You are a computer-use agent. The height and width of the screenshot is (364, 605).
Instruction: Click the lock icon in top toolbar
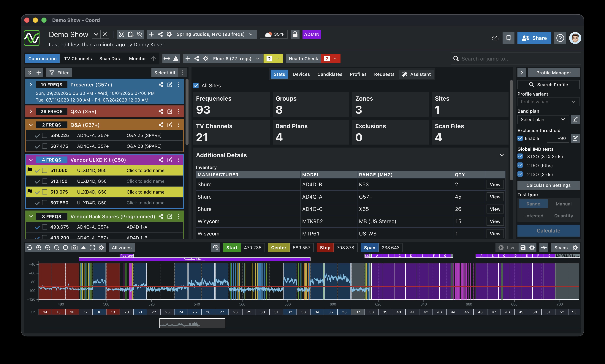click(295, 34)
